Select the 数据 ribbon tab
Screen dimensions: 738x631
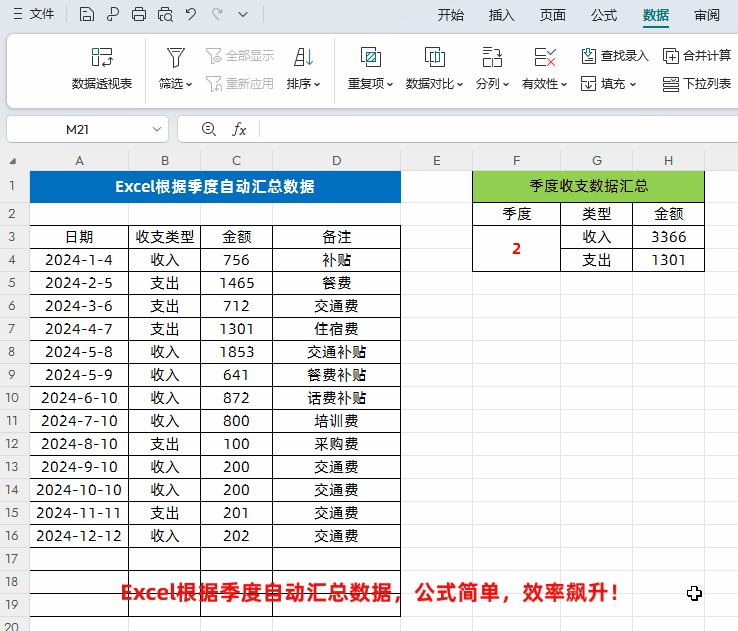(656, 15)
